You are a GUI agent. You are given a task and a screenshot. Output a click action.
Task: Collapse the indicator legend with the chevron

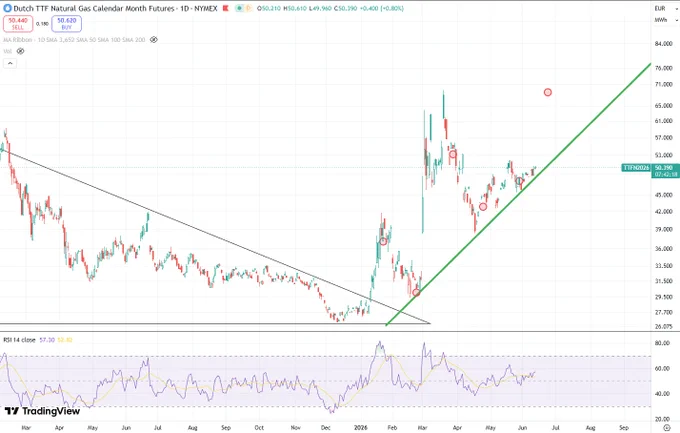[10, 63]
